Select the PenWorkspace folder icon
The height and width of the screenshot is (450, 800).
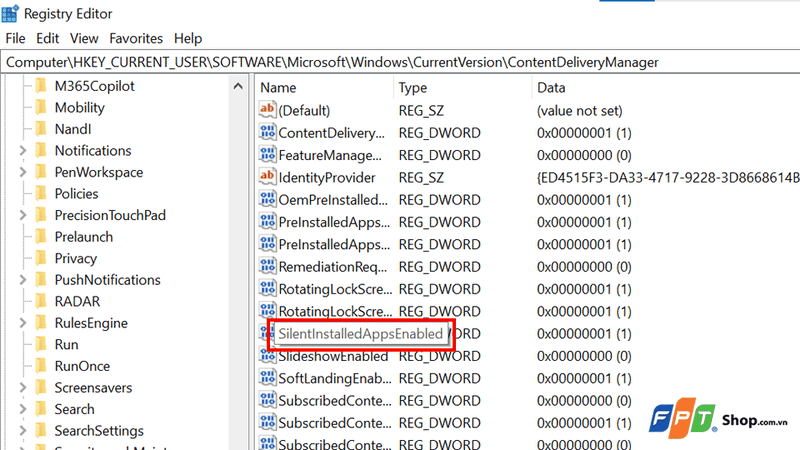pos(41,172)
